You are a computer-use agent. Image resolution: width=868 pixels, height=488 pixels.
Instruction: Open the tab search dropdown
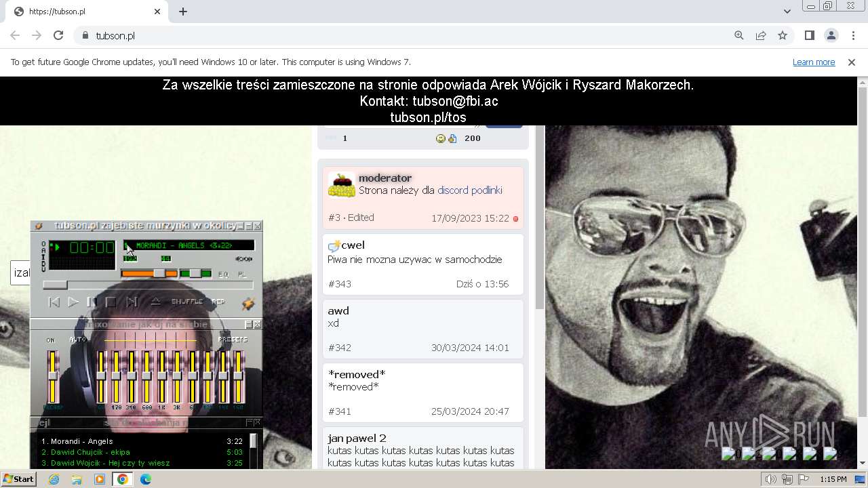[787, 12]
